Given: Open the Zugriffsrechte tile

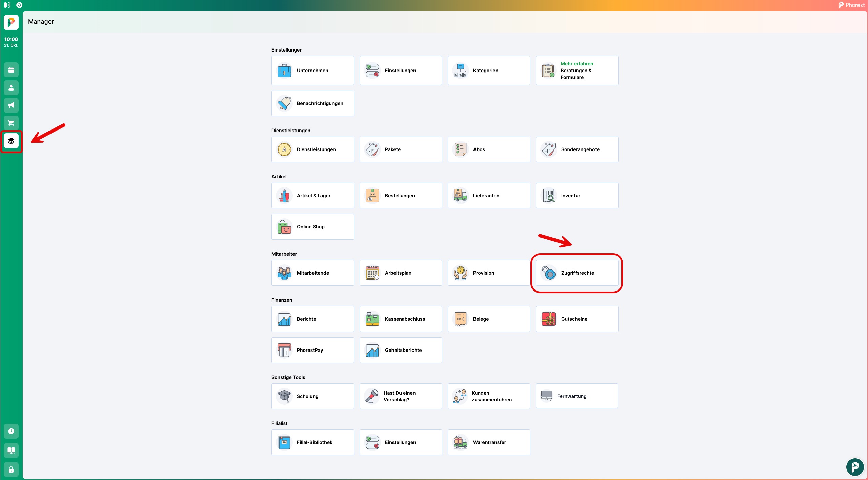Looking at the screenshot, I should click(577, 273).
